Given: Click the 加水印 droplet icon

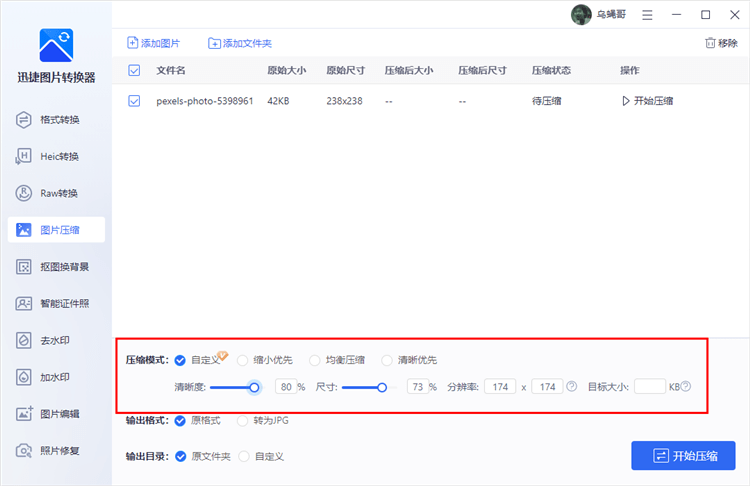Looking at the screenshot, I should point(23,377).
